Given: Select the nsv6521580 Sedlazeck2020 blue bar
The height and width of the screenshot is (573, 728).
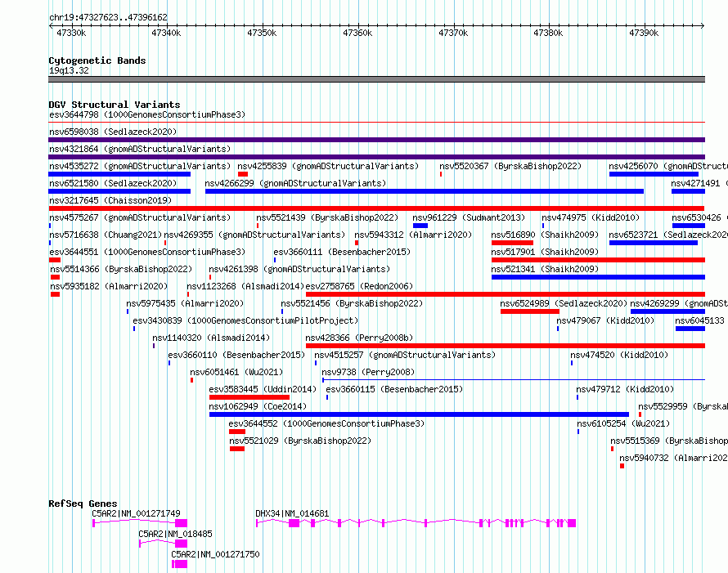Looking at the screenshot, I should coord(119,191).
